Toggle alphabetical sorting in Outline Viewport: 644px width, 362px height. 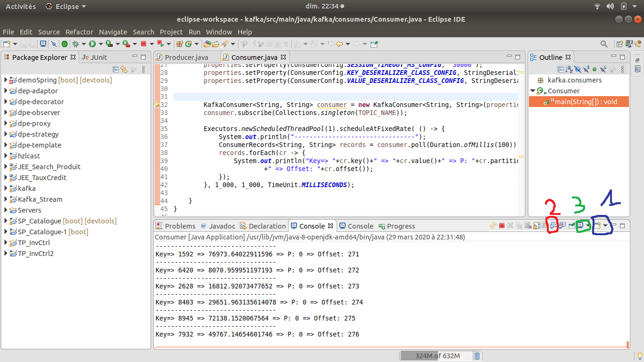click(569, 69)
